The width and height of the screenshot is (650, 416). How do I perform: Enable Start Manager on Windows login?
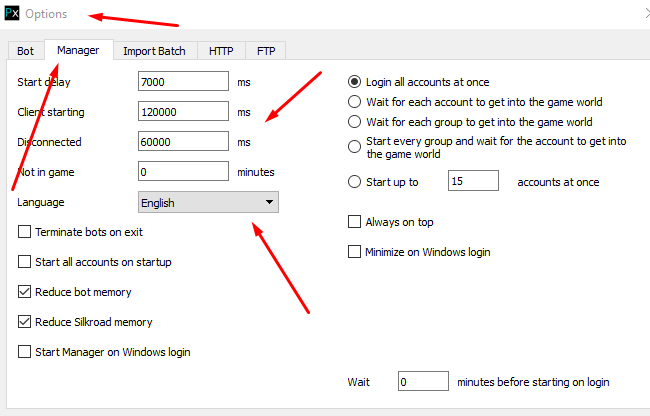[x=25, y=352]
